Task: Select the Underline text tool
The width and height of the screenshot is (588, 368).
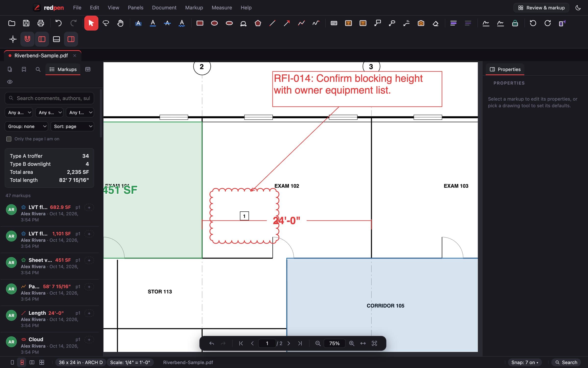Action: (153, 23)
